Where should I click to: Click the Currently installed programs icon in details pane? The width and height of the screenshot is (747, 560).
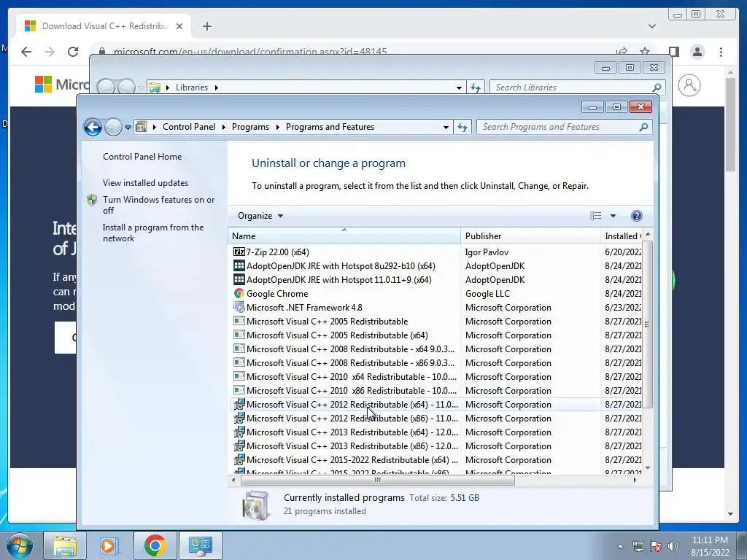[256, 505]
